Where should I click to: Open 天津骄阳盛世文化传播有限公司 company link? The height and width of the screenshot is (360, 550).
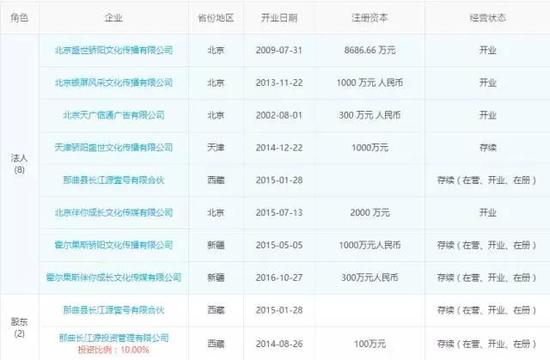pos(114,147)
